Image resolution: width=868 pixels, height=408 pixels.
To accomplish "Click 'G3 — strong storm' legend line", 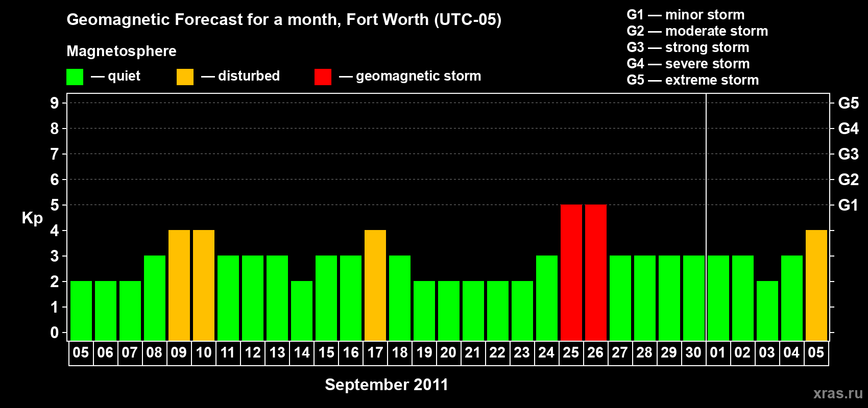I will click(x=688, y=47).
